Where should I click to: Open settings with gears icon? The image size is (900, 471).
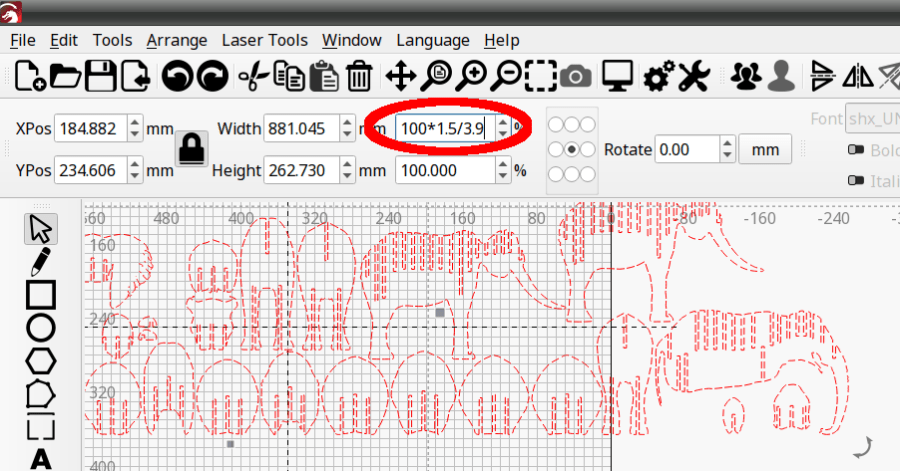(659, 76)
